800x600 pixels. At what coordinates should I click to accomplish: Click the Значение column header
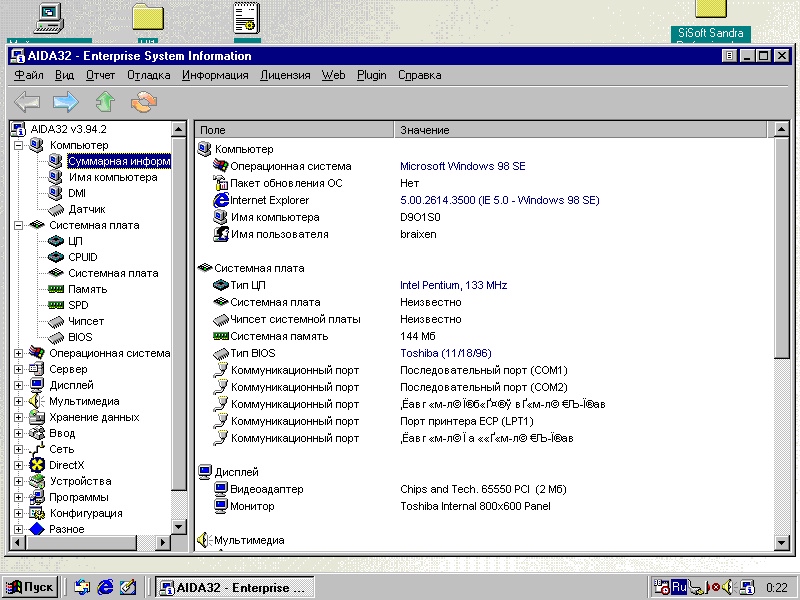pos(581,130)
